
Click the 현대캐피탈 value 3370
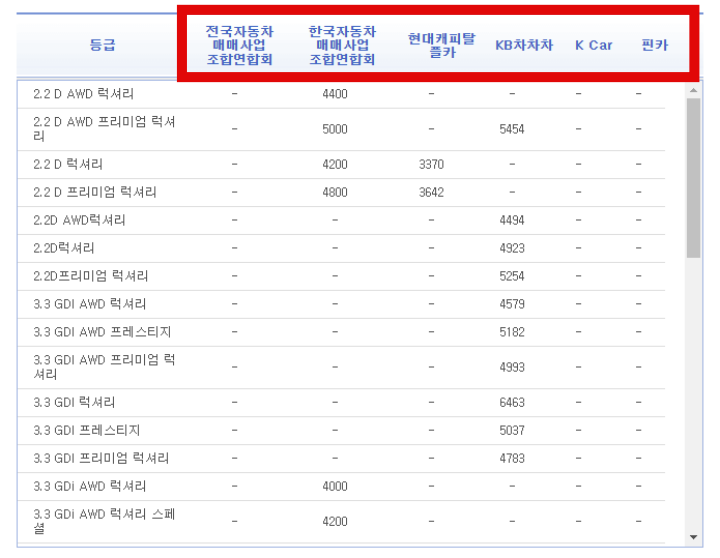pos(431,164)
